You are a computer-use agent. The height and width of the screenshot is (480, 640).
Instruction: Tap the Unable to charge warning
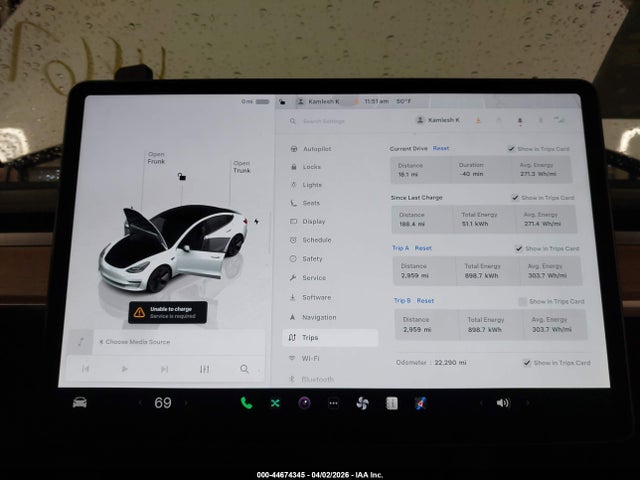pos(168,313)
